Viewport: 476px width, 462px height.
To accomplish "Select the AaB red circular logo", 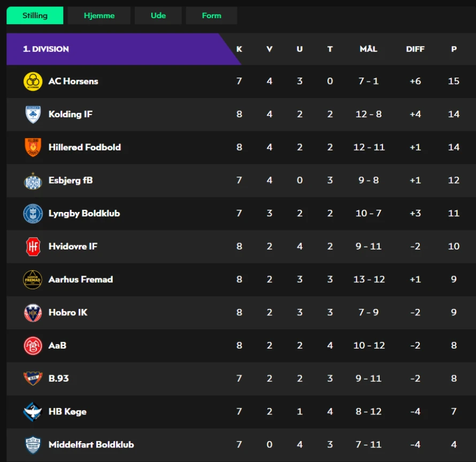I will coord(33,346).
